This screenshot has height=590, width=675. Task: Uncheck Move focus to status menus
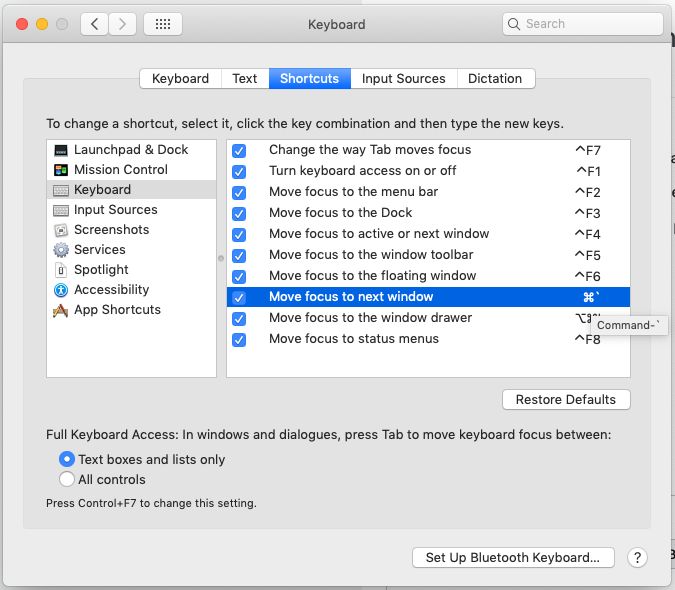pyautogui.click(x=239, y=340)
